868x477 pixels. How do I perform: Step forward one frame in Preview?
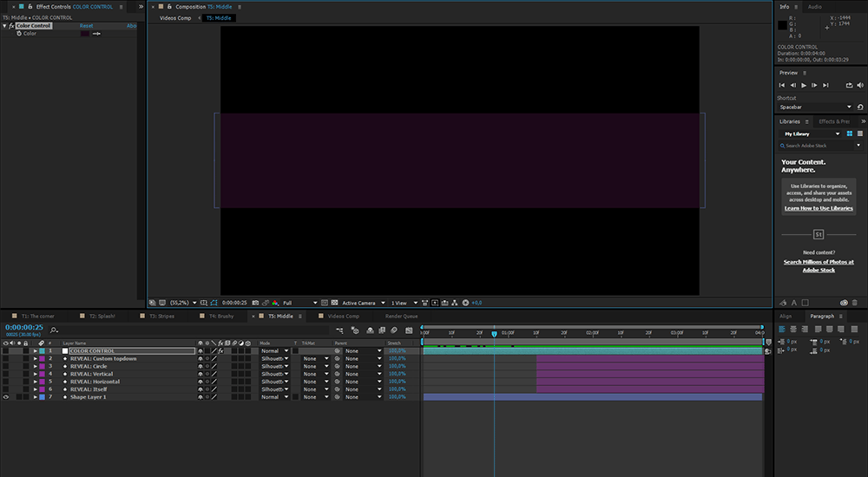click(814, 85)
